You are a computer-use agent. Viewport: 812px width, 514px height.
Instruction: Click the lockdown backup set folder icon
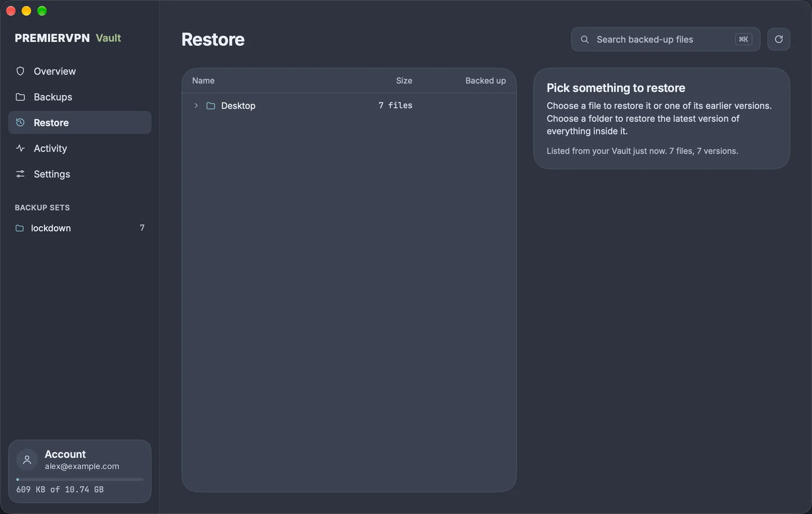click(x=20, y=228)
